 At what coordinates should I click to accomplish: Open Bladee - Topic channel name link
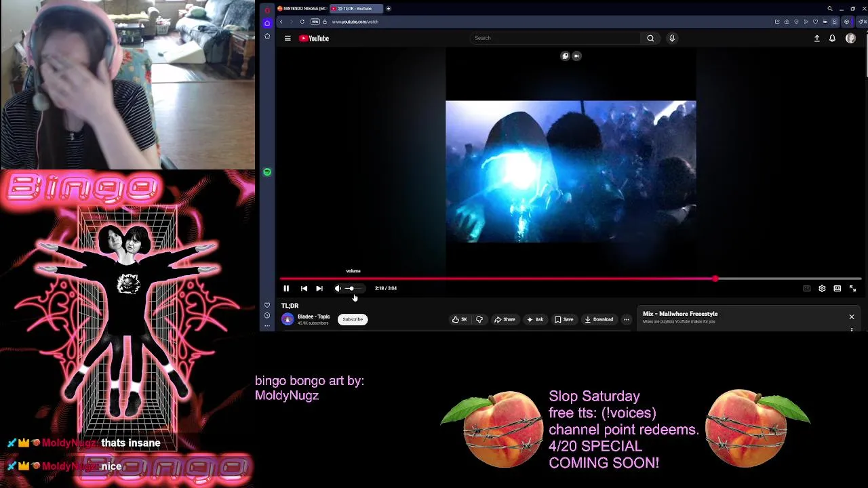tap(313, 317)
